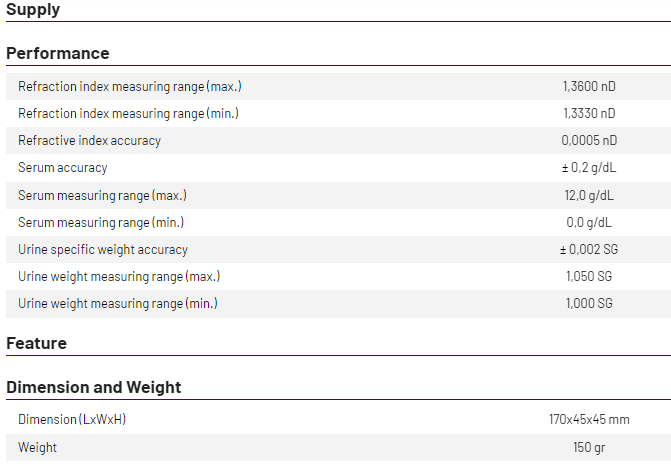
Task: Select the 0,0005 nD value
Action: [x=589, y=141]
